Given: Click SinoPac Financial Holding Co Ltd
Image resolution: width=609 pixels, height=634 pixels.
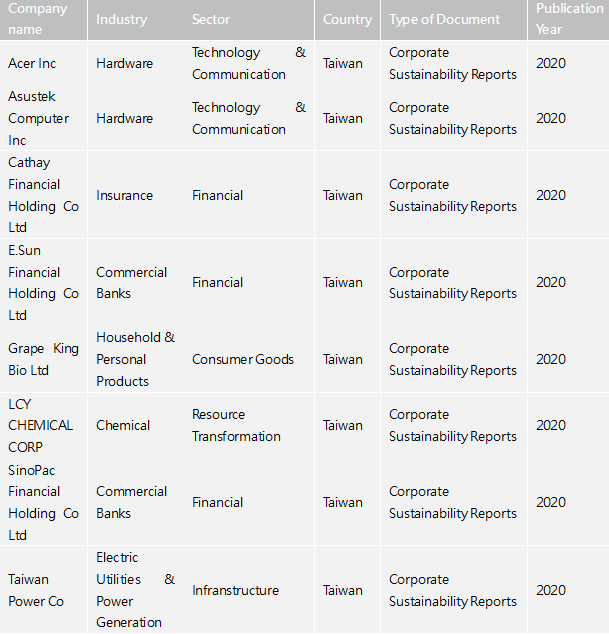Looking at the screenshot, I should [x=43, y=503].
